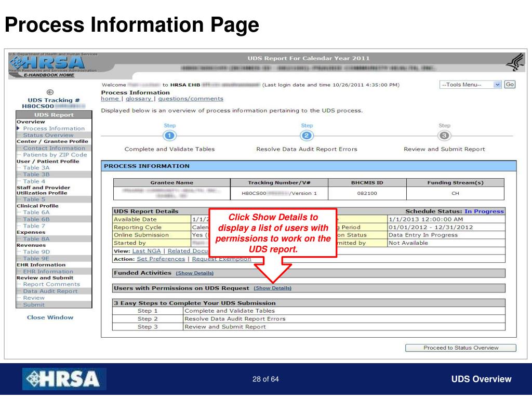532x399 pixels.
Task: Open Table 8A
Action: (36, 239)
